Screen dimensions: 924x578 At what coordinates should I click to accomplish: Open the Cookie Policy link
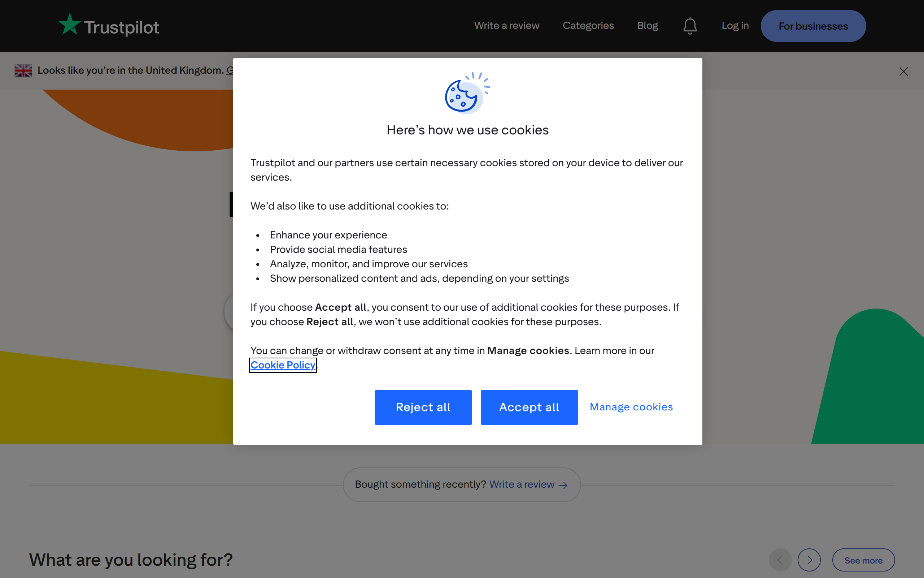(x=283, y=365)
